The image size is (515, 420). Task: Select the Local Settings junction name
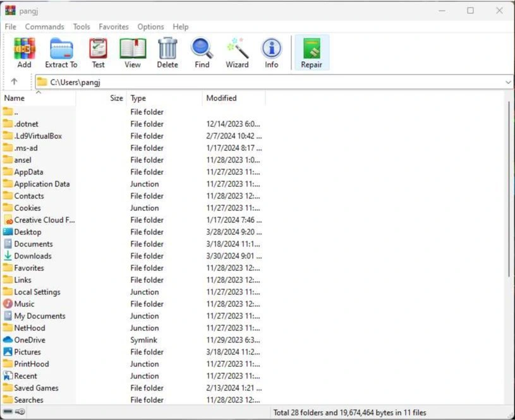tap(37, 292)
